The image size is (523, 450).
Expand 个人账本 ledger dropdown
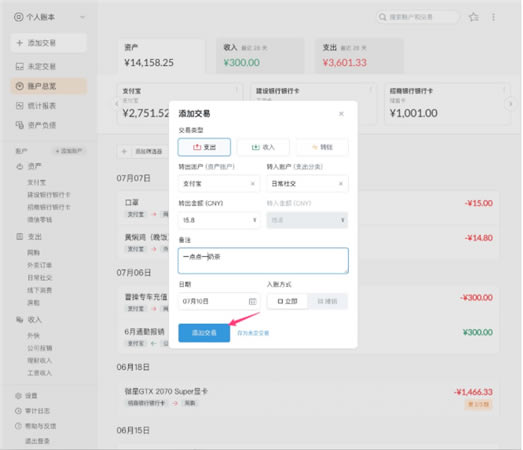82,17
